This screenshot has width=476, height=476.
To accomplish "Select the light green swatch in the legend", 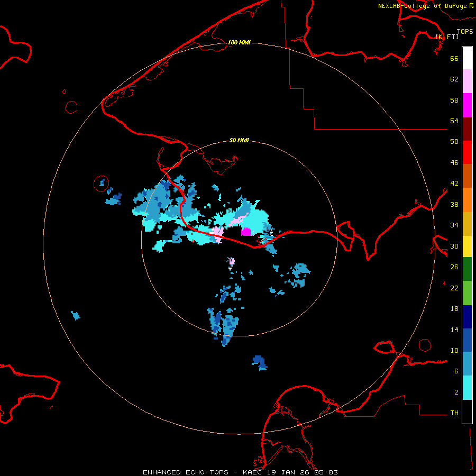I will (467, 293).
